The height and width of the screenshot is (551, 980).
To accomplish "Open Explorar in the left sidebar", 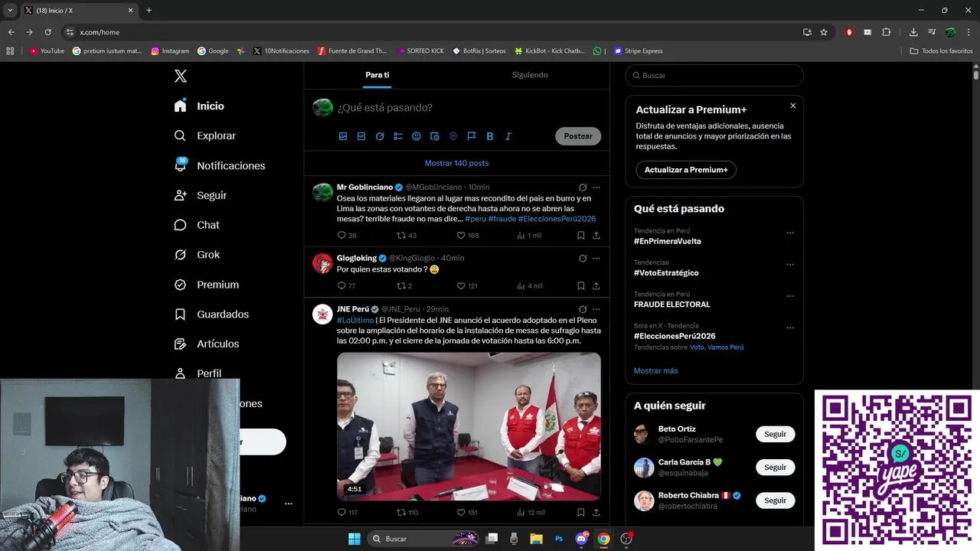I will [205, 135].
